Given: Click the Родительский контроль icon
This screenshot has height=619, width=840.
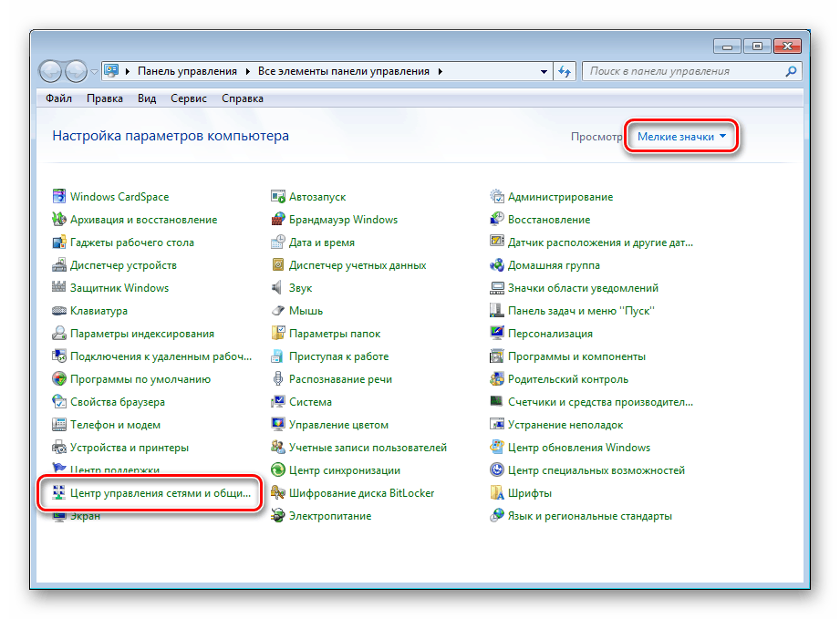Looking at the screenshot, I should pos(496,378).
